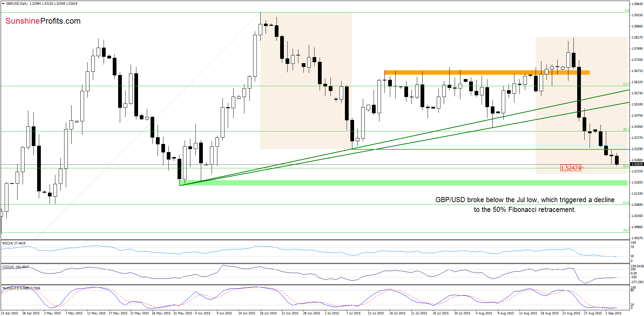Click the 70.7 Fibonacci level label
This screenshot has height=316, width=644.
click(626, 230)
